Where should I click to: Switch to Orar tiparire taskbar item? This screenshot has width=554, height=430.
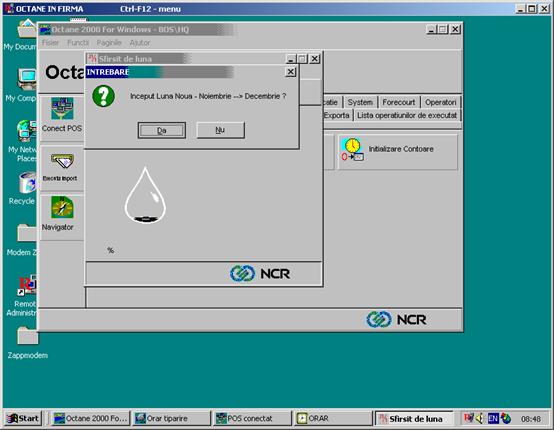pos(171,419)
